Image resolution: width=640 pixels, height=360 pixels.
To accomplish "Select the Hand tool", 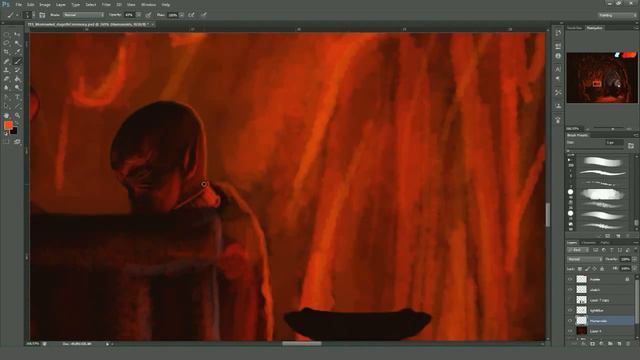I will (7, 116).
